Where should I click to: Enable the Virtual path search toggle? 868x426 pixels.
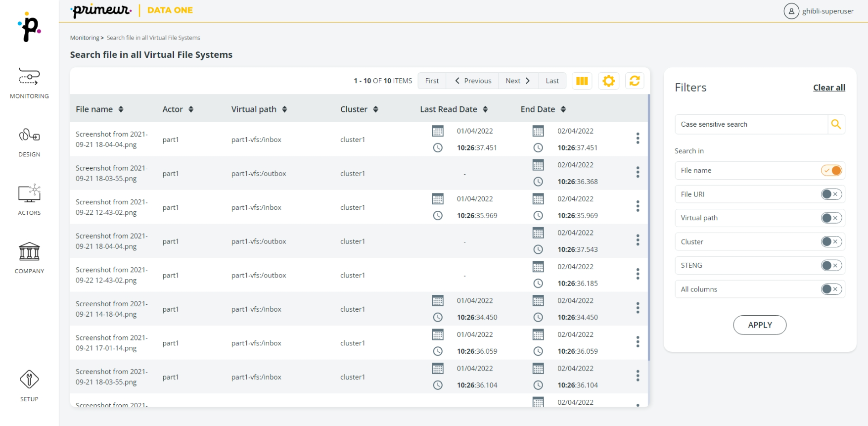831,218
